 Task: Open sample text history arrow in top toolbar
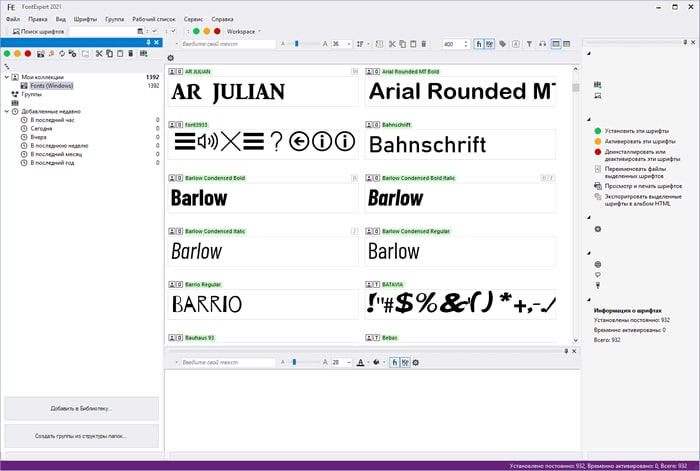coord(176,44)
